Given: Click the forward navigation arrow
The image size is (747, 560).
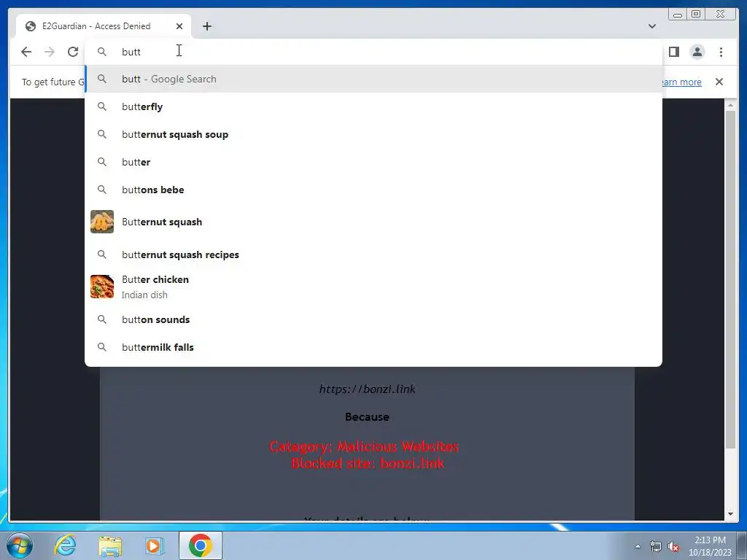Looking at the screenshot, I should tap(50, 52).
